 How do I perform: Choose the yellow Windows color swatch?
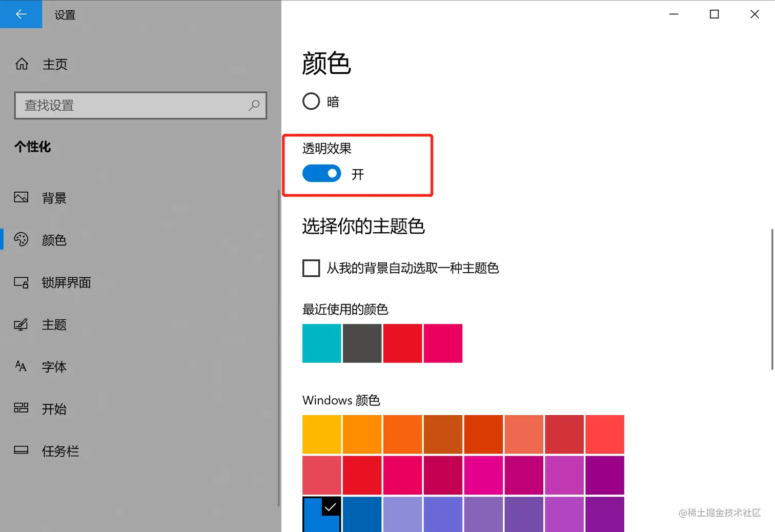[x=321, y=434]
